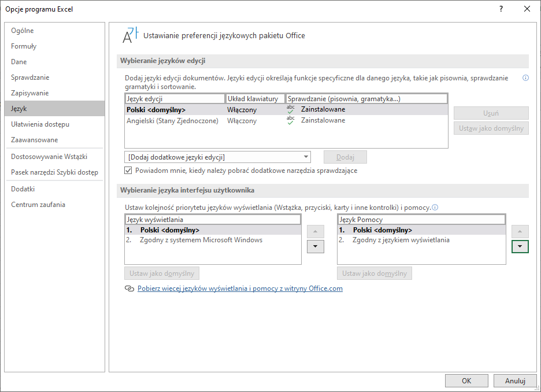Viewport: 541px width, 392px height.
Task: Click the link chain icon before Office.com link
Action: click(x=129, y=289)
